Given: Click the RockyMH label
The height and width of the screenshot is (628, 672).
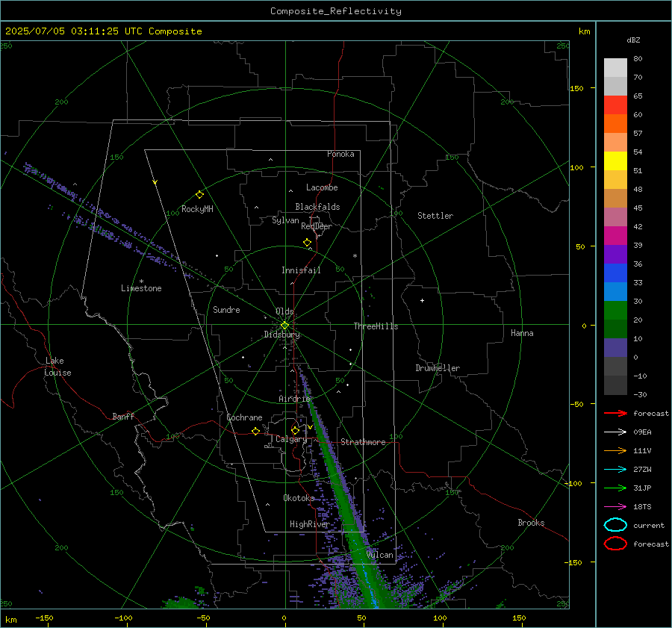Looking at the screenshot, I should [197, 209].
